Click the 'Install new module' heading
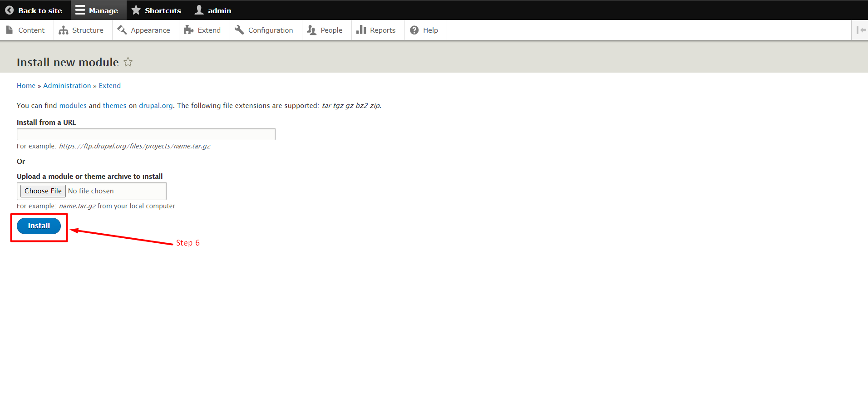Image resolution: width=868 pixels, height=408 pixels. (x=68, y=62)
